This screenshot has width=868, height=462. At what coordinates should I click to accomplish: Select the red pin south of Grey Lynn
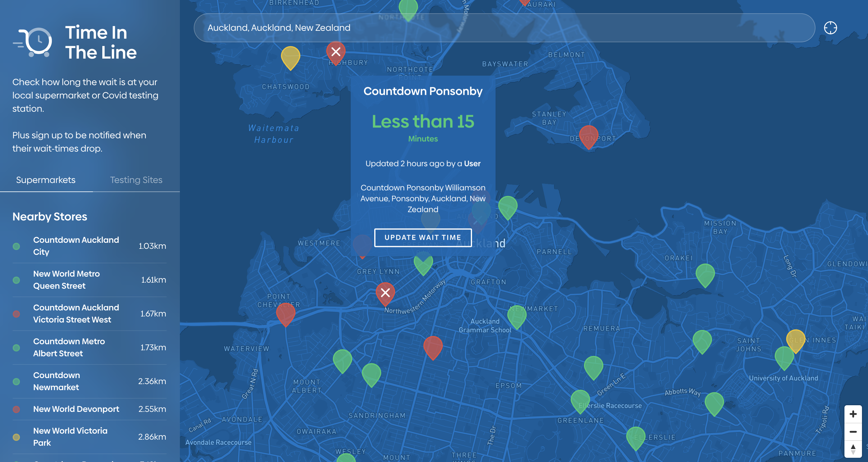pos(433,348)
